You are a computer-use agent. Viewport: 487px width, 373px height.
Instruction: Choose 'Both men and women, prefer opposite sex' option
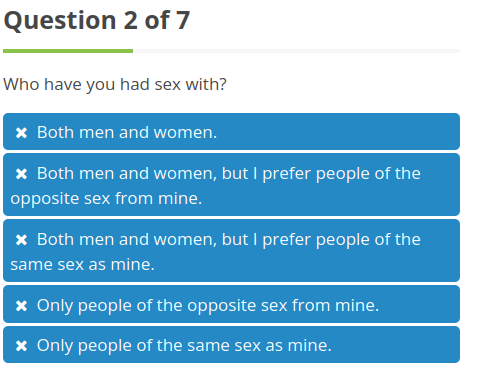coord(231,185)
